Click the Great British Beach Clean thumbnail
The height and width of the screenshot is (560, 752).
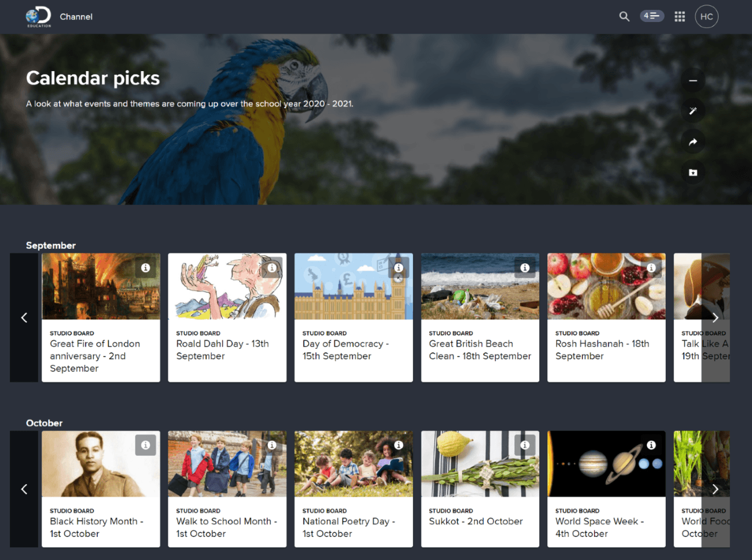480,286
